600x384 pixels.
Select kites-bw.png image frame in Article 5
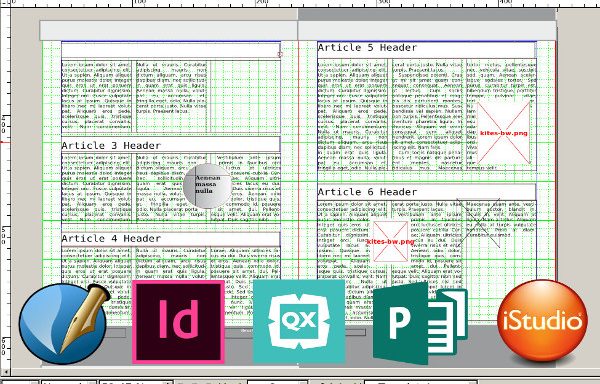[x=504, y=133]
